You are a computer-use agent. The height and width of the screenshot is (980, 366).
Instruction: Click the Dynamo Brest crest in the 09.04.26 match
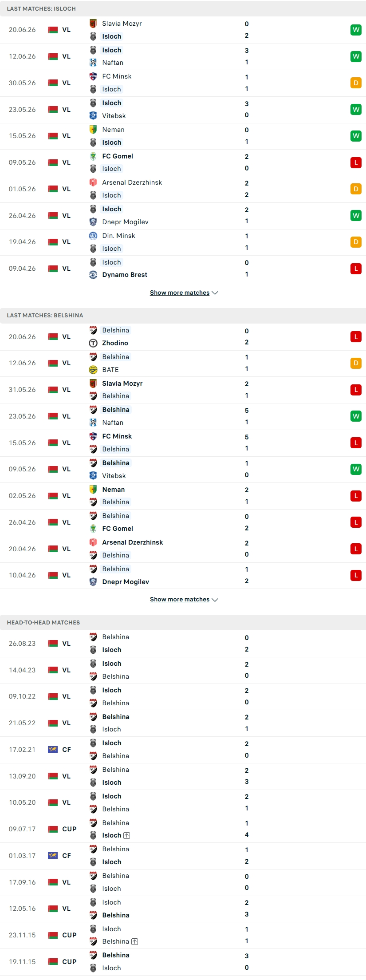coord(93,275)
